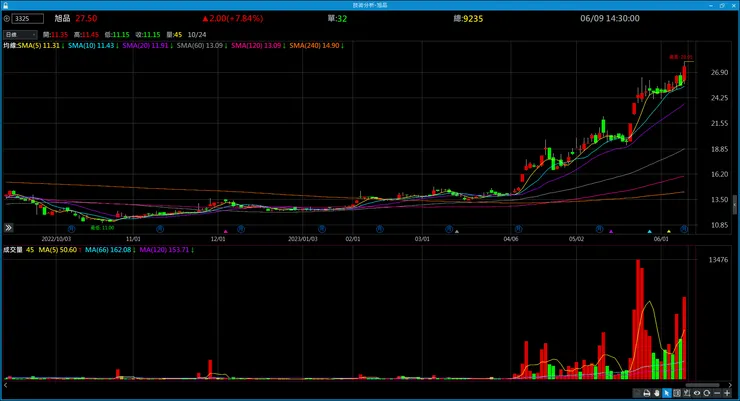
Task: Click the circle event marker near 2022/10/03
Action: pyautogui.click(x=71, y=229)
